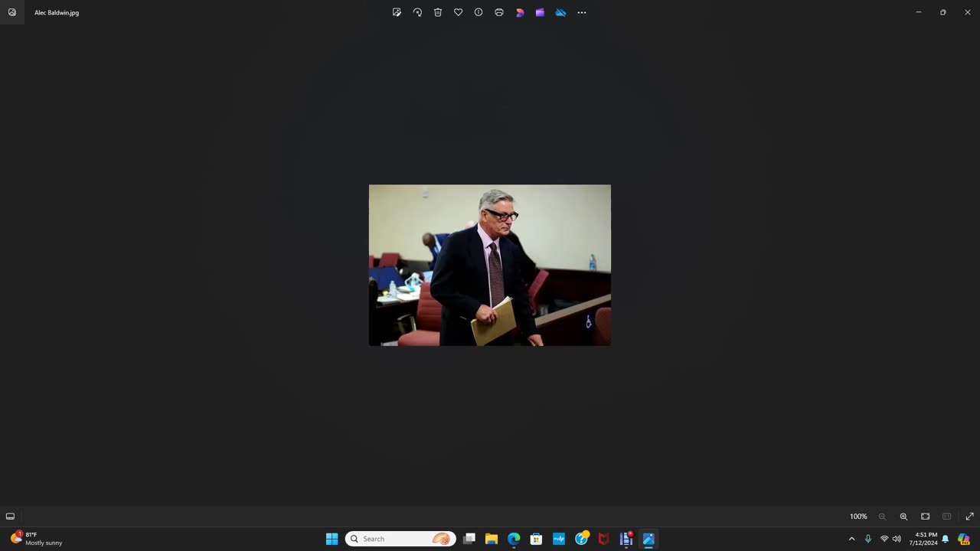
Task: Print the photo using the printer icon
Action: click(499, 12)
